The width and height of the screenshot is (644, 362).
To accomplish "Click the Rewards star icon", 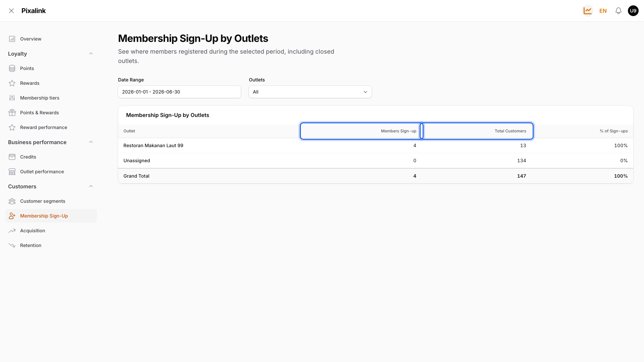I will [x=12, y=83].
